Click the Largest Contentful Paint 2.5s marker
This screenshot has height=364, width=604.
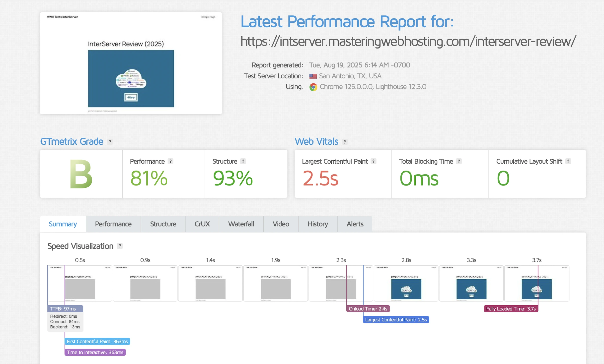tap(396, 320)
